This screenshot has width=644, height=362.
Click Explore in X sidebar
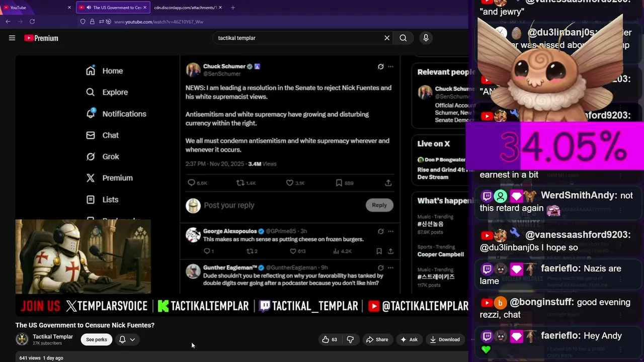(107, 93)
